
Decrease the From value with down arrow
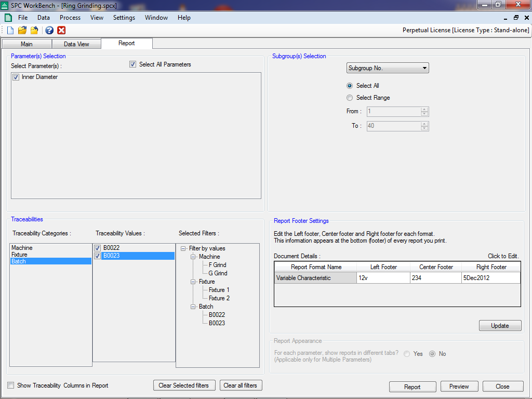click(x=424, y=114)
